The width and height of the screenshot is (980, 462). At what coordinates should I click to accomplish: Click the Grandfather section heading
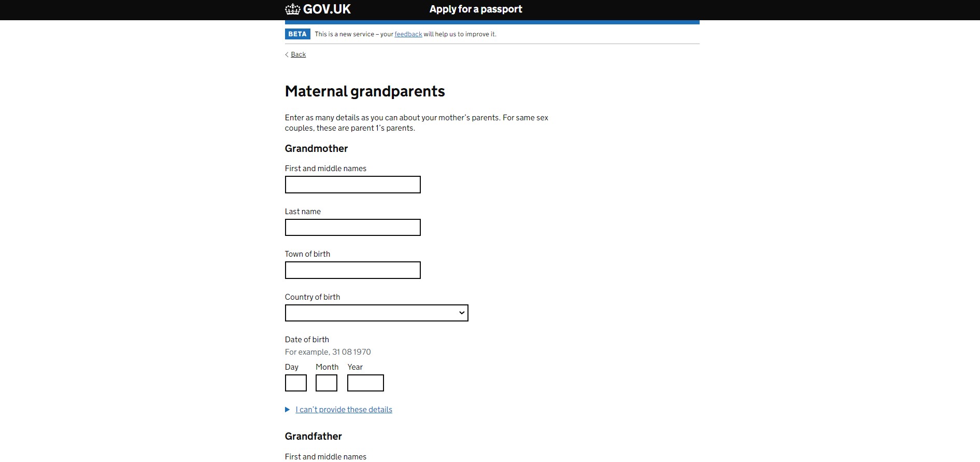click(x=313, y=437)
